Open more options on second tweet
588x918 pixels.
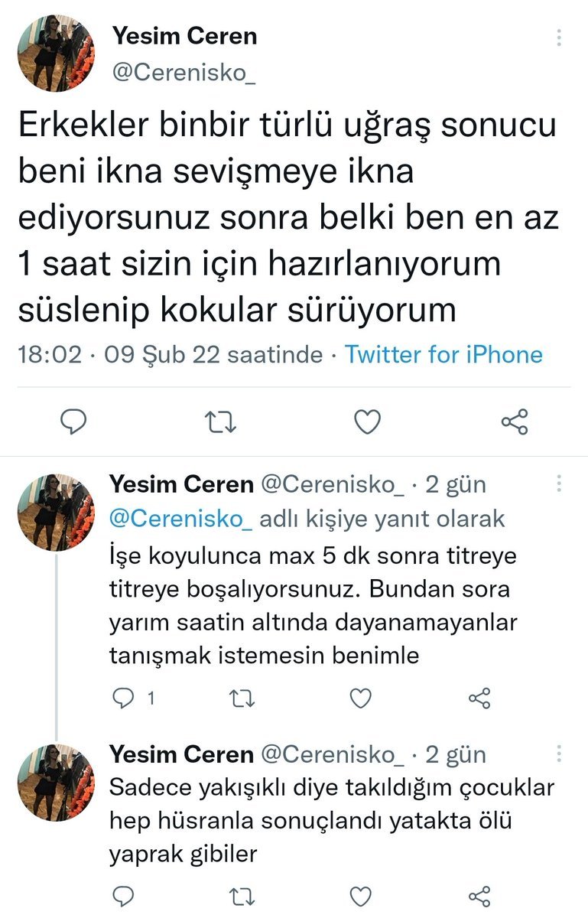point(560,483)
